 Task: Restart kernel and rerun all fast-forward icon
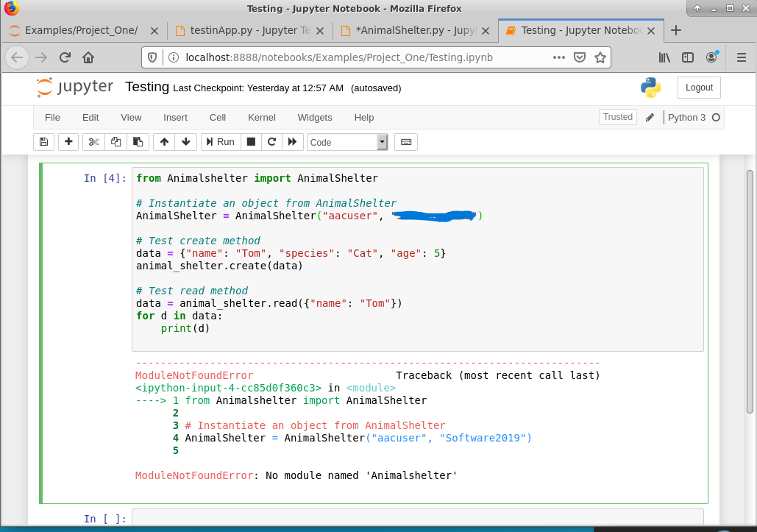(293, 142)
